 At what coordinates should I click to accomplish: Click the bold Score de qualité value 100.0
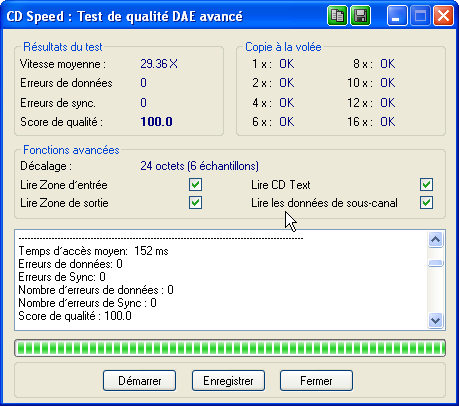point(156,122)
